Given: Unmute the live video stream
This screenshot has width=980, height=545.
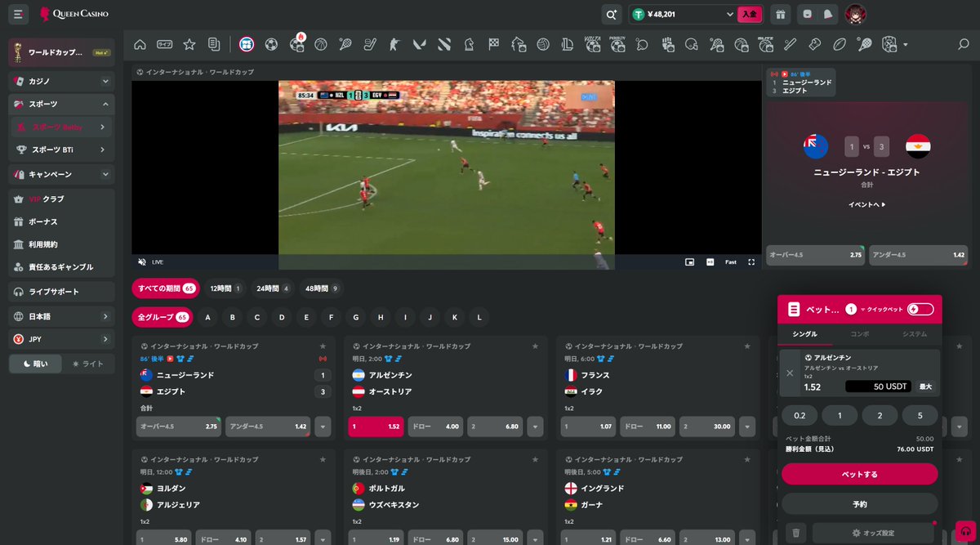Looking at the screenshot, I should click(142, 261).
